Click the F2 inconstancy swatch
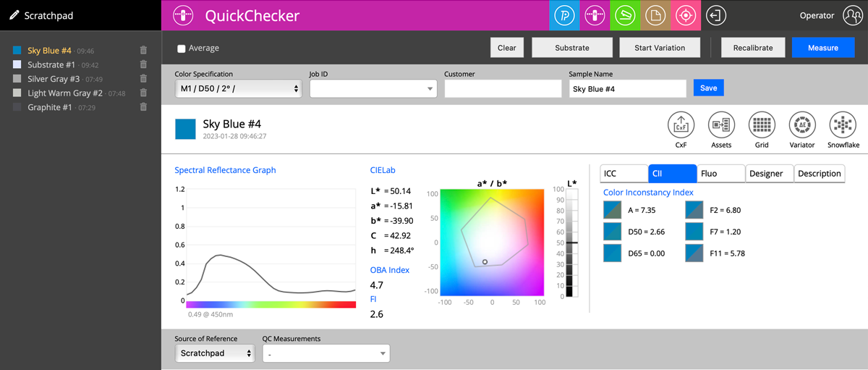Viewport: 868px width, 370px height. [694, 210]
